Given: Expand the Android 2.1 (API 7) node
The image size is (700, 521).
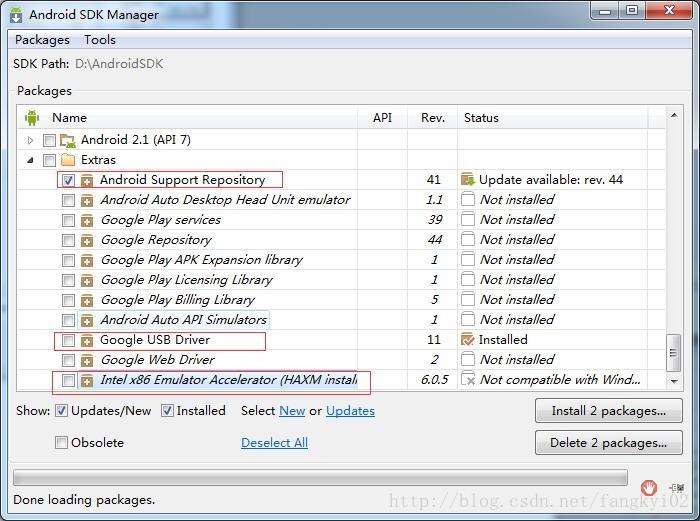Looking at the screenshot, I should point(31,140).
